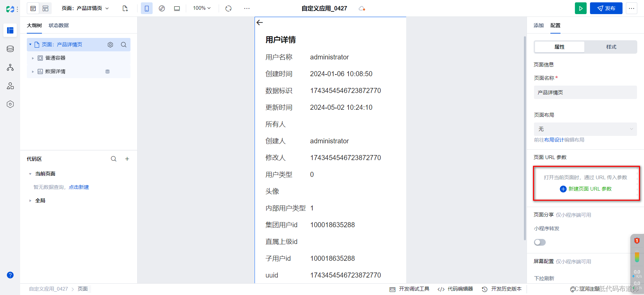Select the 样式 segment tab
The width and height of the screenshot is (644, 295).
coord(611,47)
